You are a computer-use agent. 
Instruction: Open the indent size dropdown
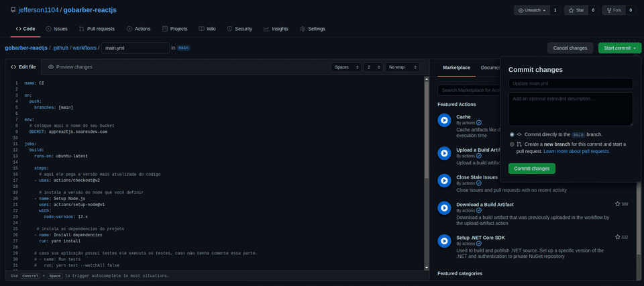pos(373,67)
